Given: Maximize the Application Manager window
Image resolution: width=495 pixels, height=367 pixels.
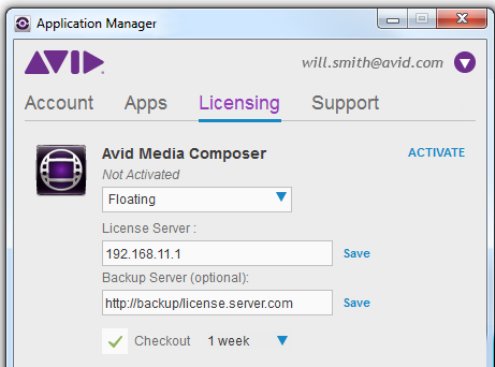Looking at the screenshot, I should pos(422,19).
